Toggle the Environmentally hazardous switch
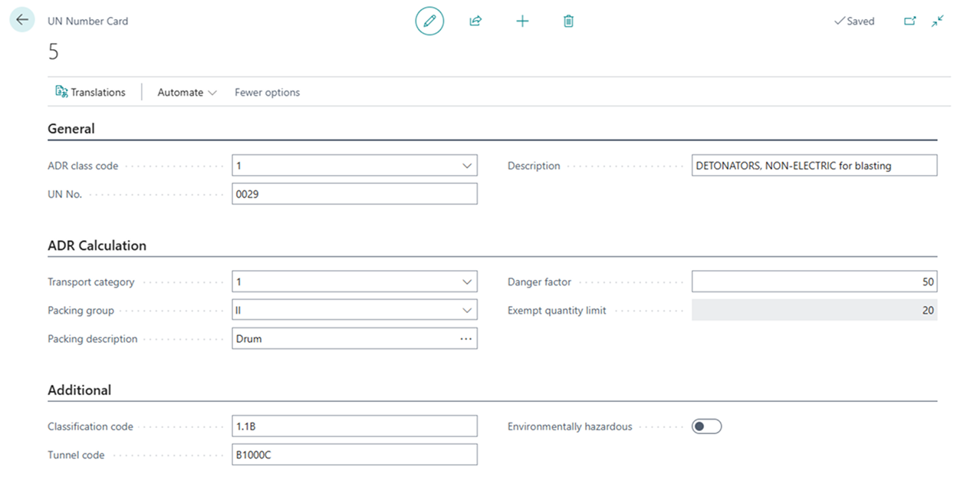Image resolution: width=980 pixels, height=484 pixels. [x=706, y=426]
